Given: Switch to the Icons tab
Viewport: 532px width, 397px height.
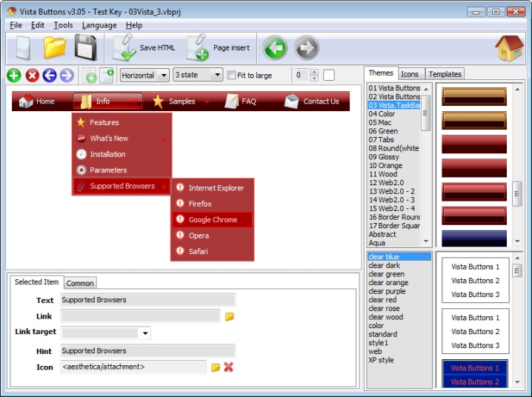Looking at the screenshot, I should pos(410,74).
